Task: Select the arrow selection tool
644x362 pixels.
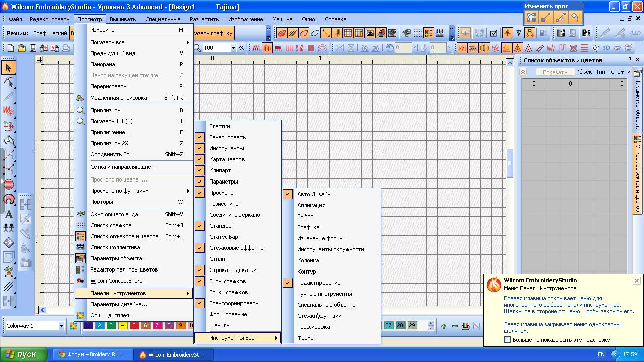Action: tap(9, 67)
